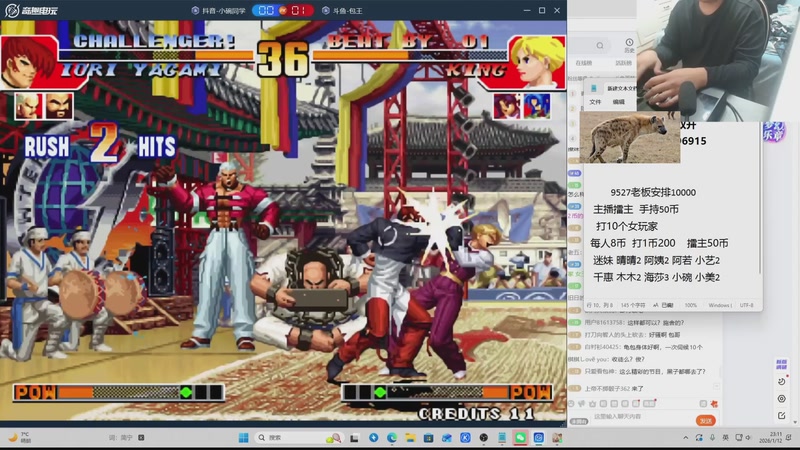Click the chat scrollbar down arrow
Screen dimensions: 800x450
coord(794,422)
